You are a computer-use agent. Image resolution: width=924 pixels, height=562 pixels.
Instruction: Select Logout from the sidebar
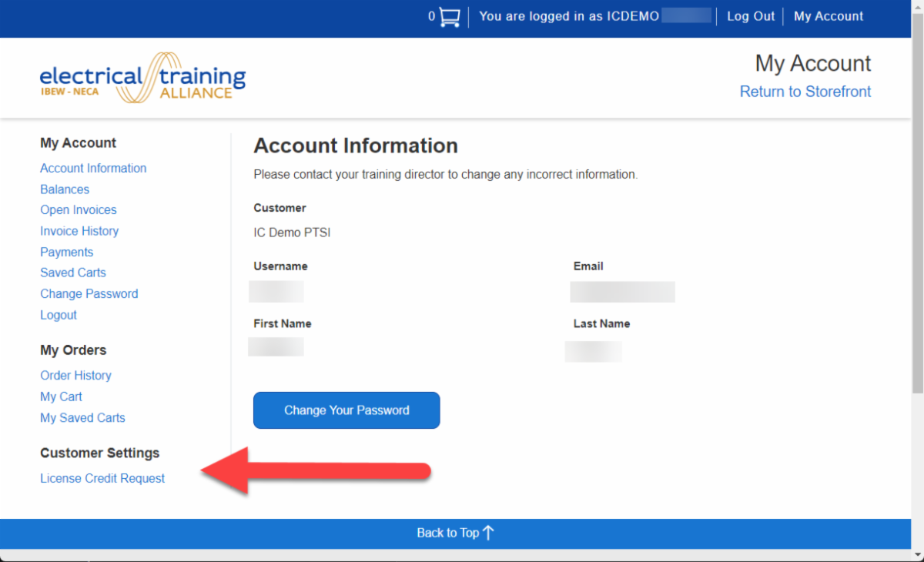click(58, 314)
